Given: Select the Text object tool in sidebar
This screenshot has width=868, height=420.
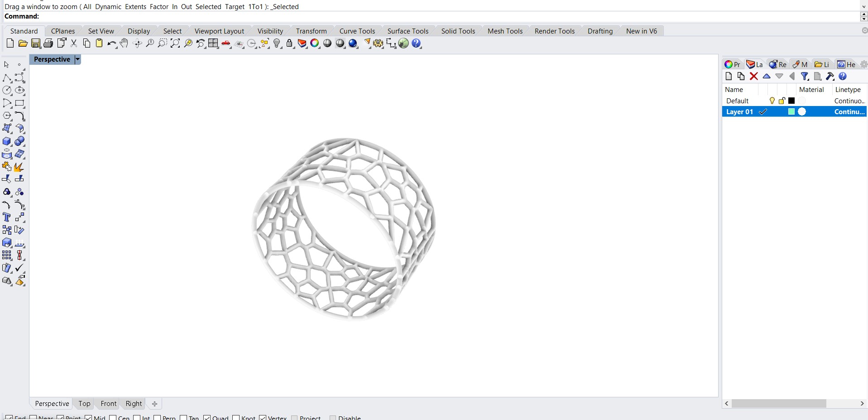Looking at the screenshot, I should pyautogui.click(x=7, y=217).
